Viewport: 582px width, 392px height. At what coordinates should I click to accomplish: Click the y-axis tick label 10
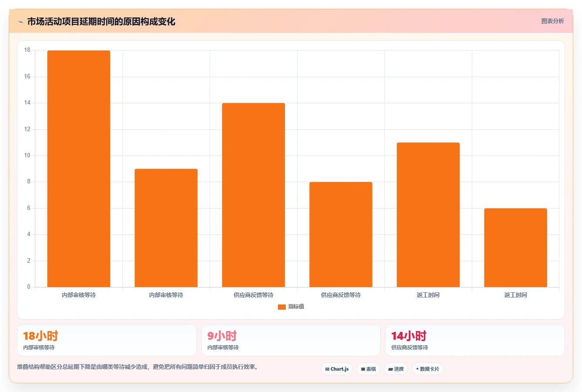point(27,155)
